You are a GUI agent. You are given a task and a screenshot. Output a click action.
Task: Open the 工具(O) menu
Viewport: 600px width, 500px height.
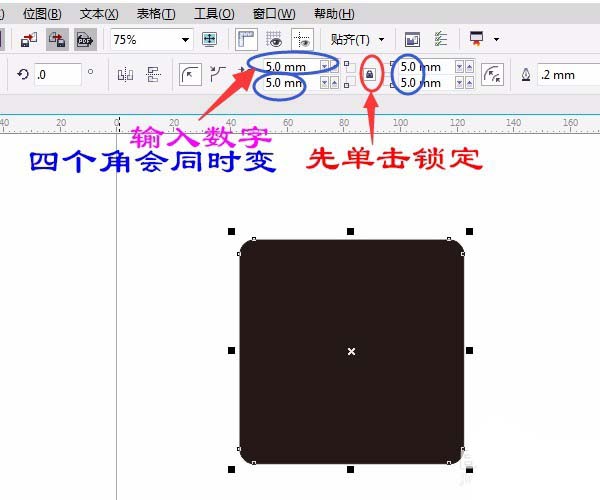tap(214, 14)
